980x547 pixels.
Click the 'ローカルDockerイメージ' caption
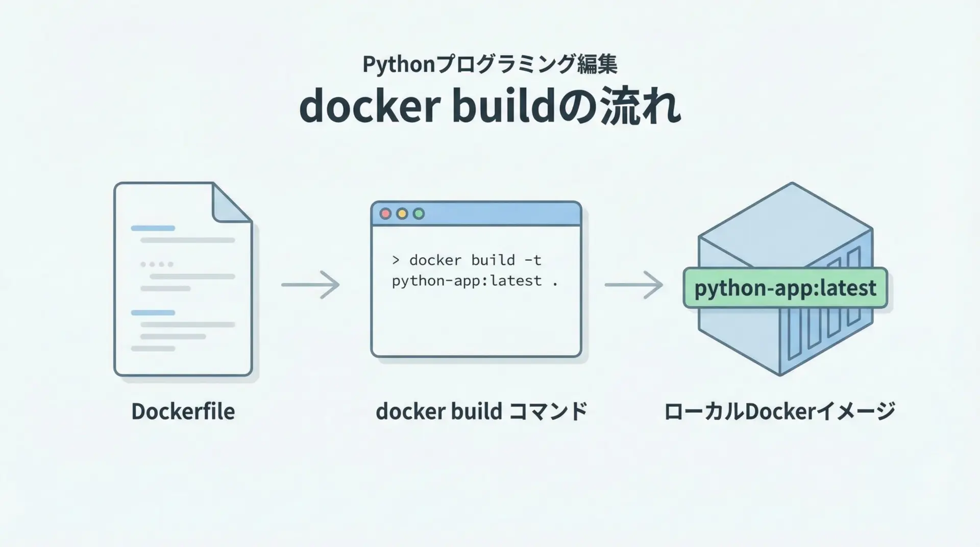coord(779,412)
